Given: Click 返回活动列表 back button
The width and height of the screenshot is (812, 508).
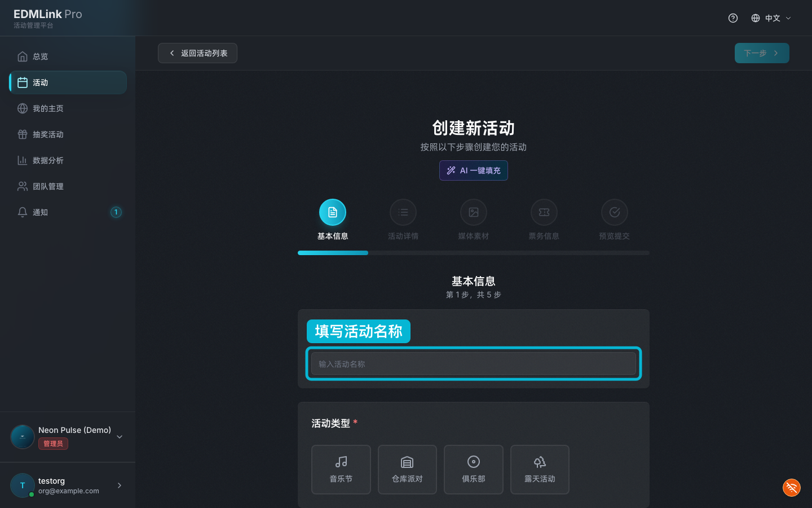Looking at the screenshot, I should [197, 53].
